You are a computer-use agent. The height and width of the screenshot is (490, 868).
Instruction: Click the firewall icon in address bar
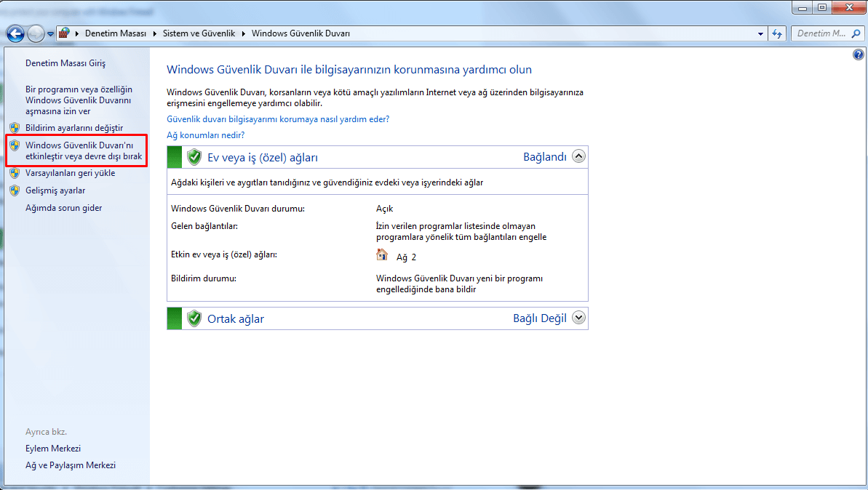[65, 33]
